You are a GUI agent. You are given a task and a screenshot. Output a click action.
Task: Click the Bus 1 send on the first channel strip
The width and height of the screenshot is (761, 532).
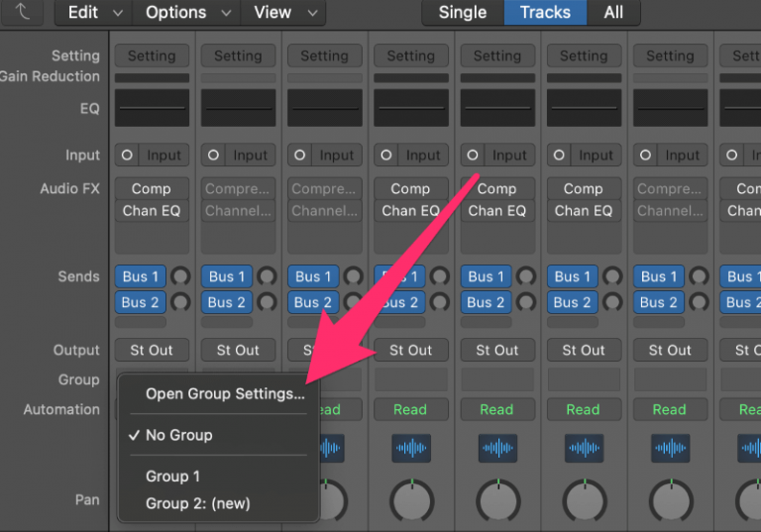(x=141, y=276)
